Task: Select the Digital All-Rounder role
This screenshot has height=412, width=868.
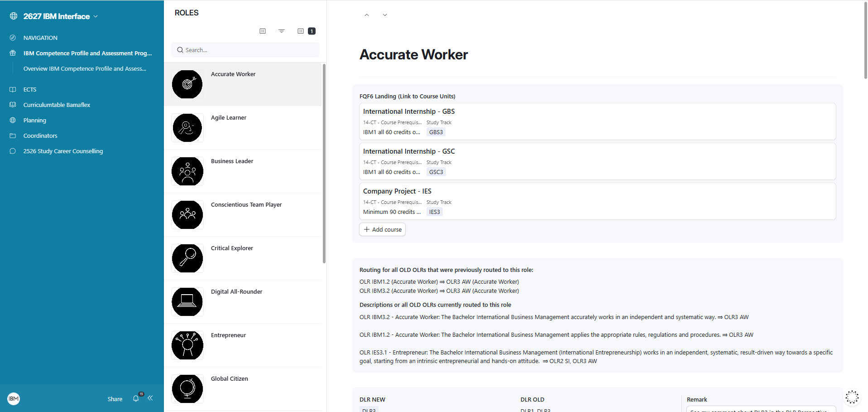Action: tap(243, 302)
